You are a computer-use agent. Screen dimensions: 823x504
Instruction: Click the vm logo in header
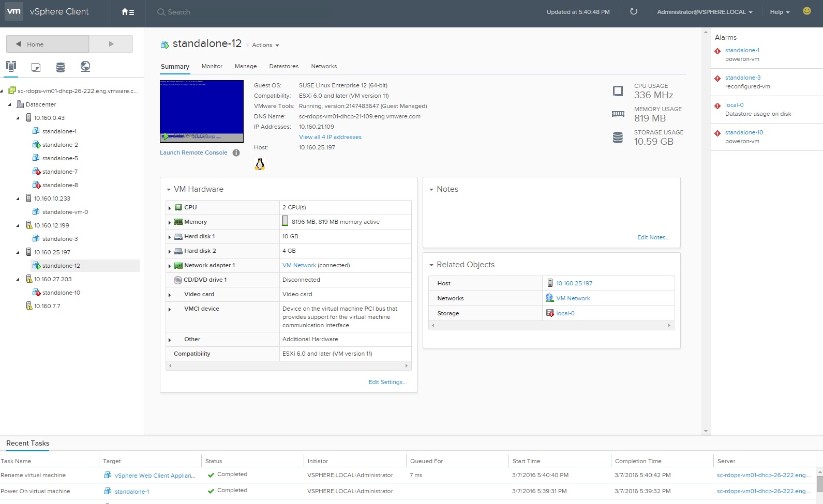(14, 11)
